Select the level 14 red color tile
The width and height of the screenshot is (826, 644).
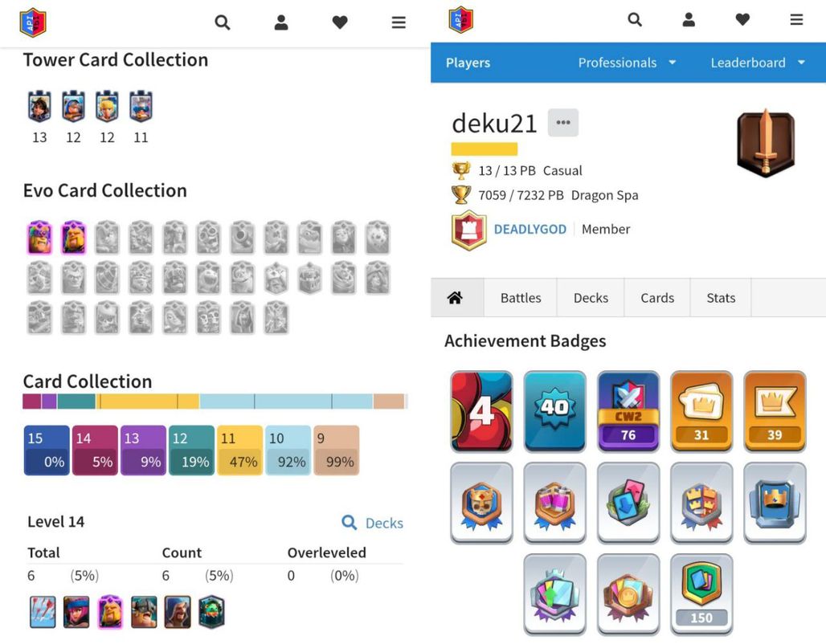click(x=95, y=450)
